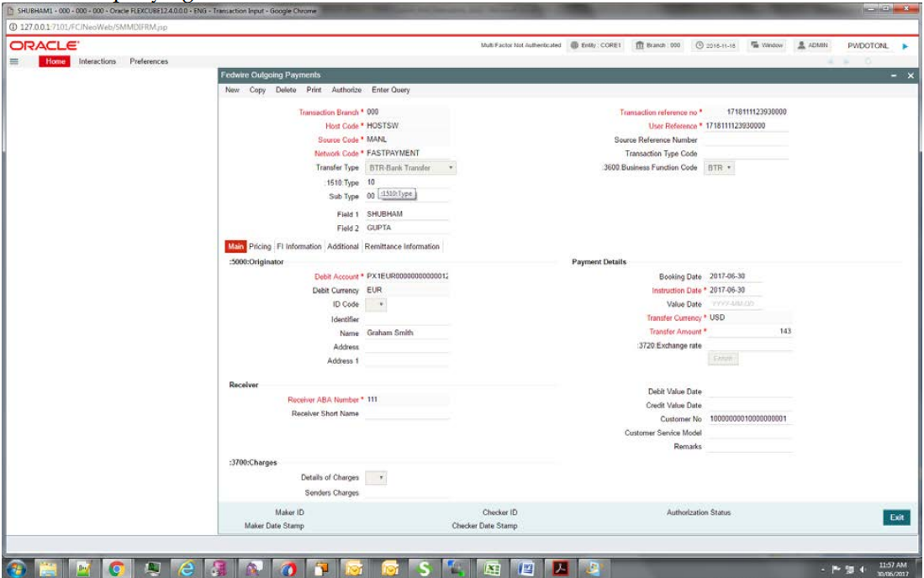
Task: Open the Branch 000 selector
Action: pos(657,45)
